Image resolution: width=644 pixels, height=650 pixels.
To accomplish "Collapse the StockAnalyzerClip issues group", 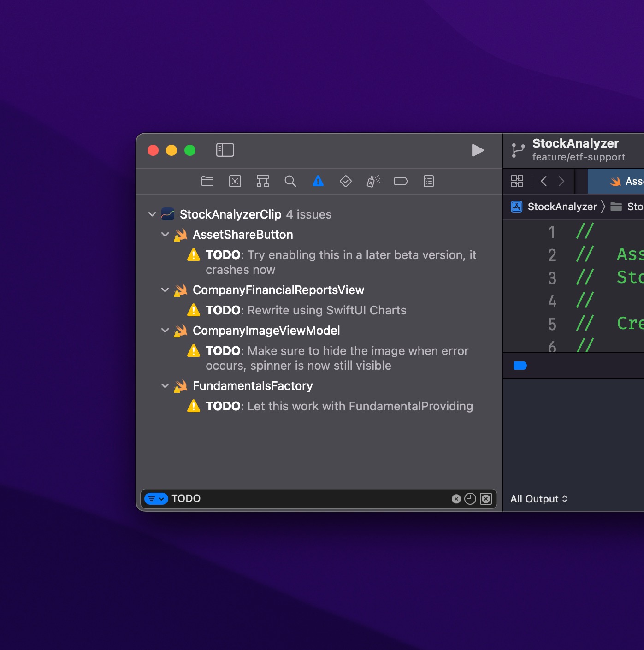I will click(152, 214).
